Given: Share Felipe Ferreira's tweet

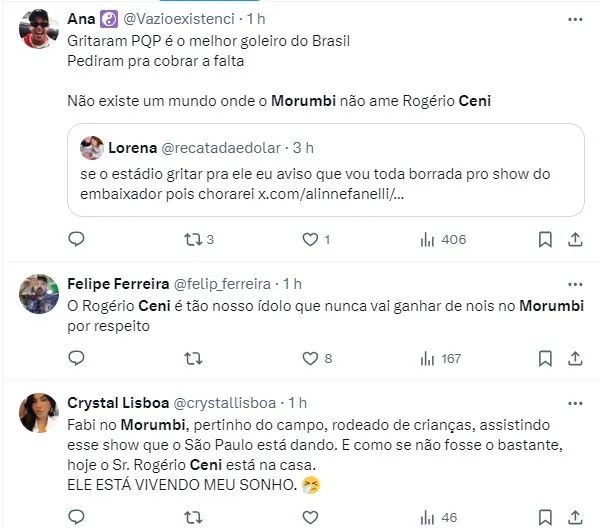Looking at the screenshot, I should (576, 358).
